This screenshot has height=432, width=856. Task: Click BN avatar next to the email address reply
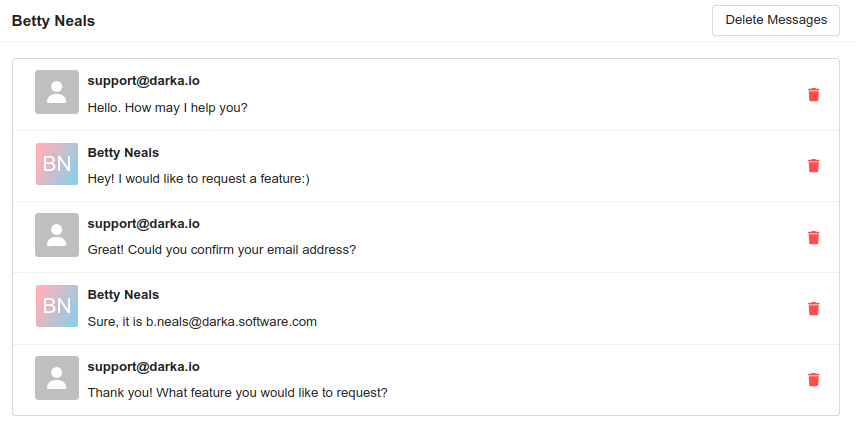[x=56, y=306]
